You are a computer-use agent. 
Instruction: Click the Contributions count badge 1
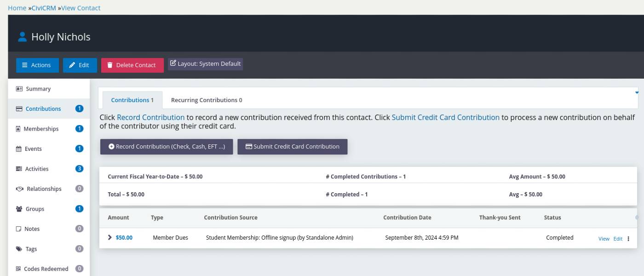pyautogui.click(x=79, y=109)
